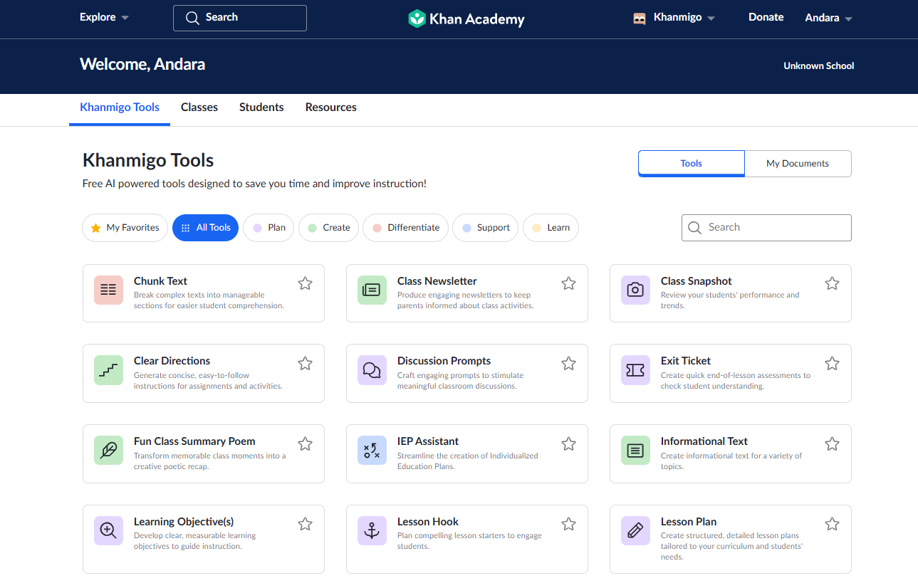
Task: Select the All Tools filter
Action: tap(205, 228)
